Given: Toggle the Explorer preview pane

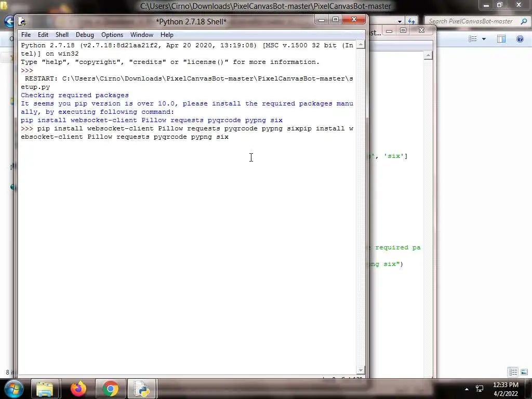Looking at the screenshot, I should (501, 38).
